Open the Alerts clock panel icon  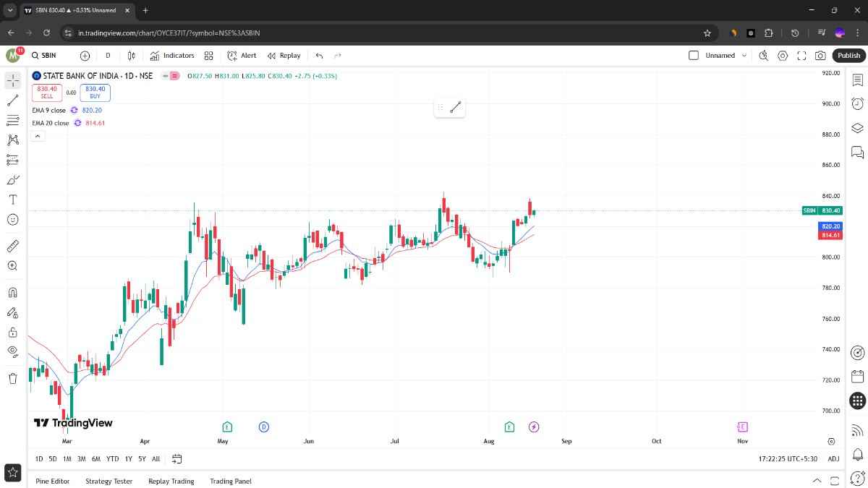point(857,103)
